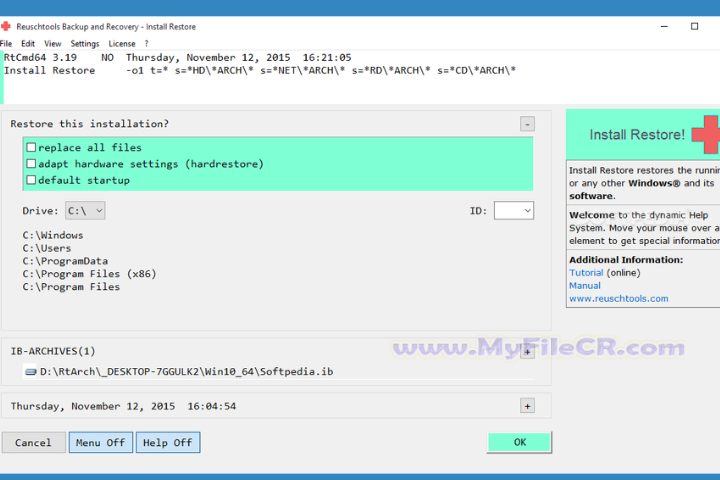Open the Drive C:\ dropdown
This screenshot has height=480, width=720.
85,211
